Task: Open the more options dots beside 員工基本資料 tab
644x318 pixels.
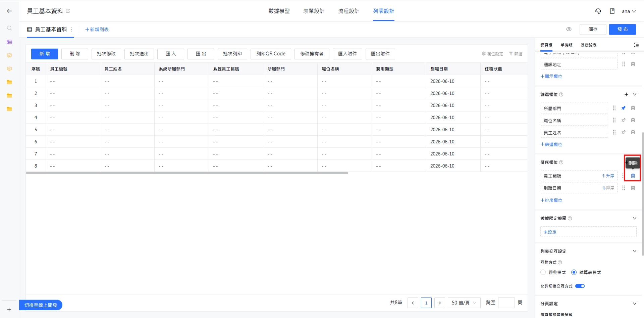Action: [x=71, y=30]
